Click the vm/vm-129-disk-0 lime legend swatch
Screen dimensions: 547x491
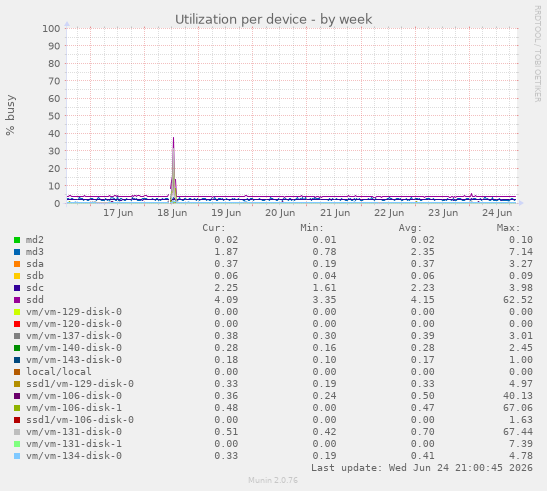17,312
